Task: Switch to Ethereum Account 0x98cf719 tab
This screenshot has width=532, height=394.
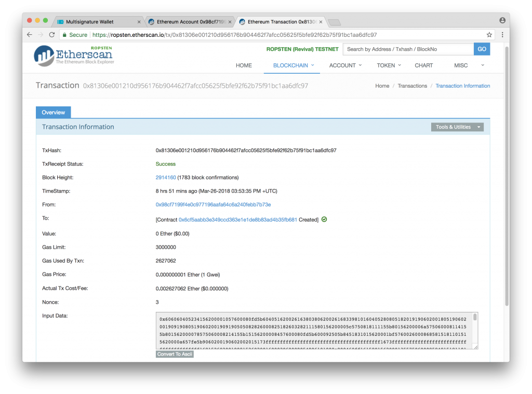Action: [190, 22]
